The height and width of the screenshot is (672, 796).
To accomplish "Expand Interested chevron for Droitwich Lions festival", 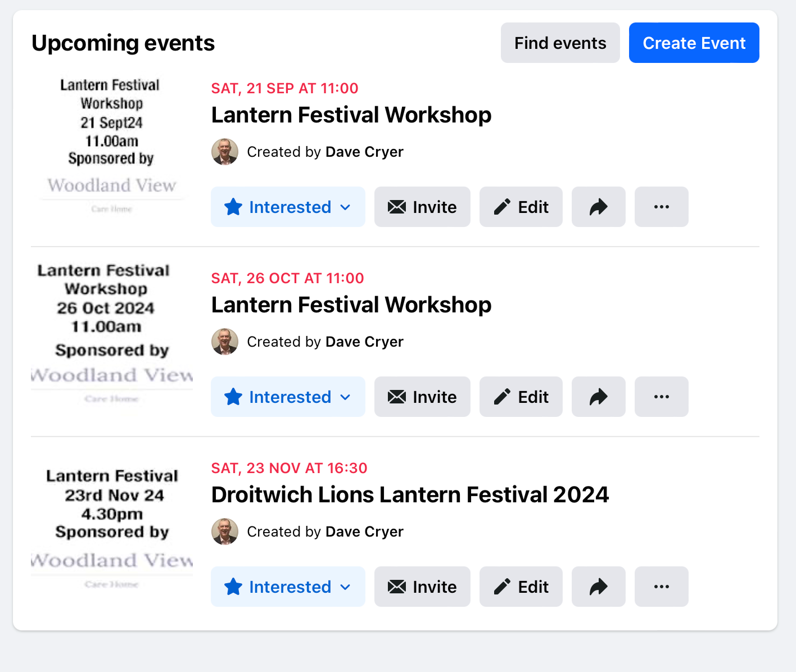I will coord(346,587).
